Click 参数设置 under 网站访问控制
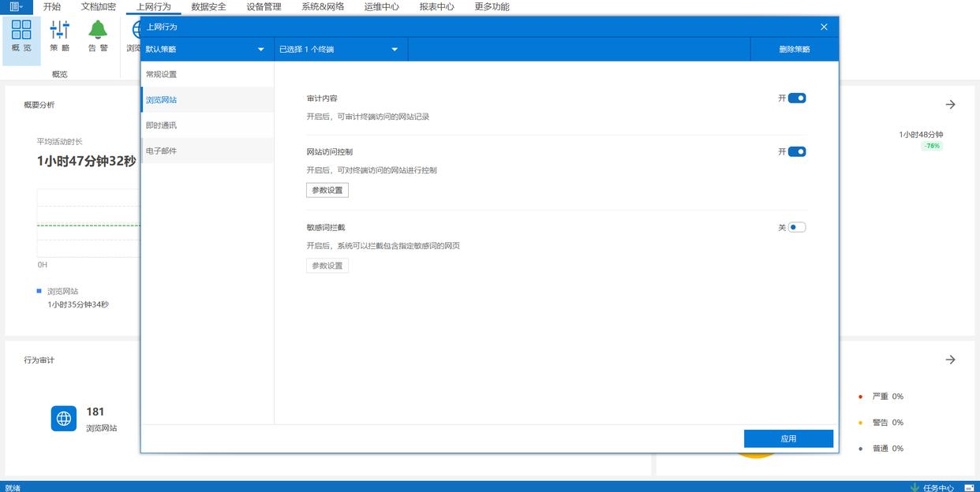 point(327,191)
